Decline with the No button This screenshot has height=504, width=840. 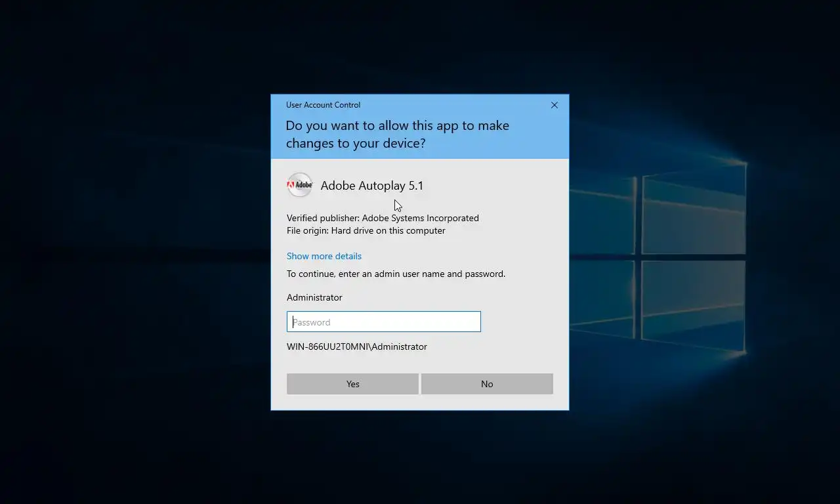click(x=487, y=384)
